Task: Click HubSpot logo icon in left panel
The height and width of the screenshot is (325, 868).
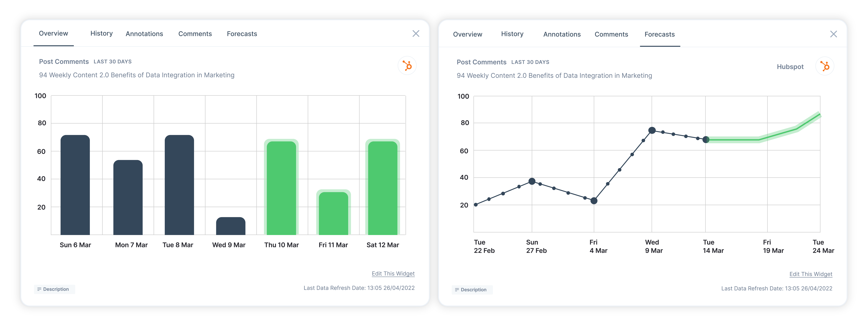Action: (x=407, y=65)
